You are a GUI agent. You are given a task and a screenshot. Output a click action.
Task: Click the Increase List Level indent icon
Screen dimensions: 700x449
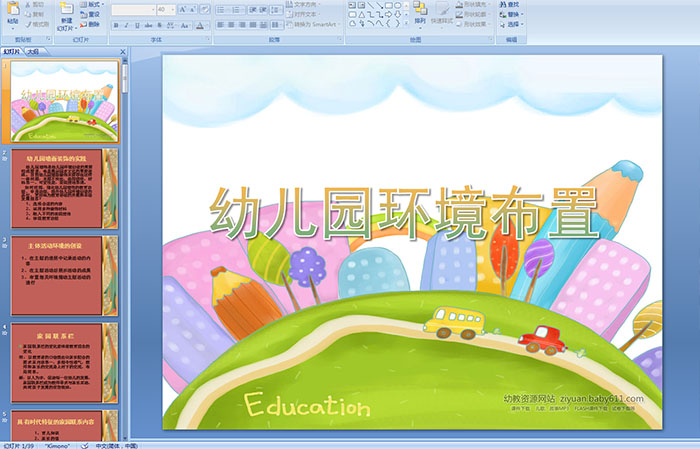pos(263,10)
